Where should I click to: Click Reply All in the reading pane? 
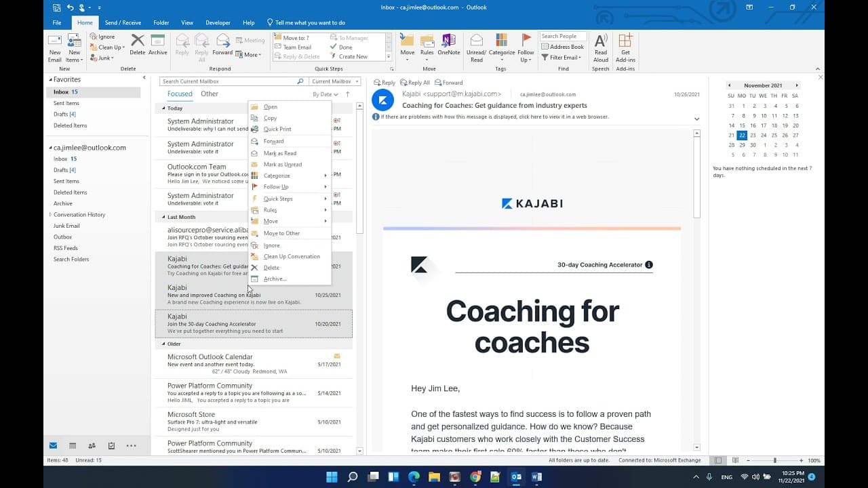[x=415, y=83]
